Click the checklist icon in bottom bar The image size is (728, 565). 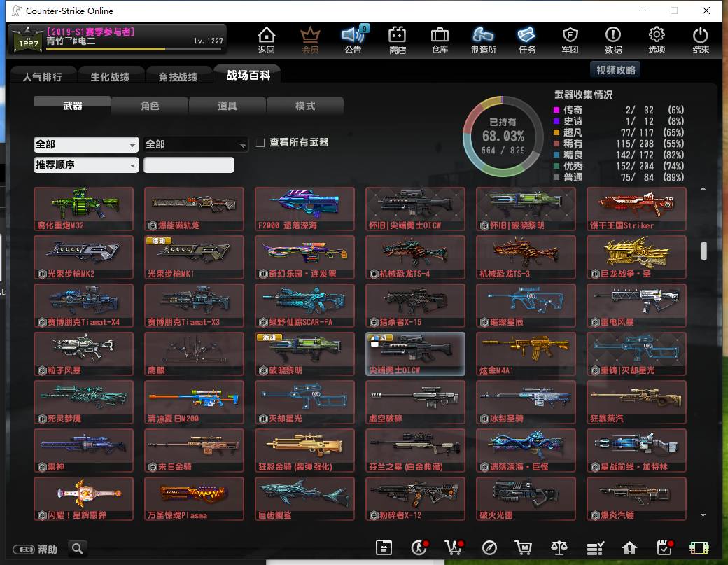pyautogui.click(x=595, y=548)
